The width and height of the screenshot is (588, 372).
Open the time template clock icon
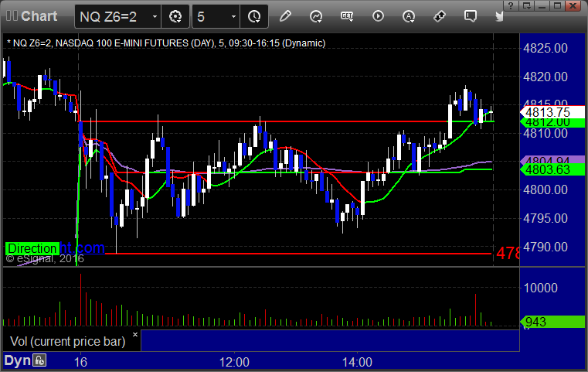[x=254, y=16]
